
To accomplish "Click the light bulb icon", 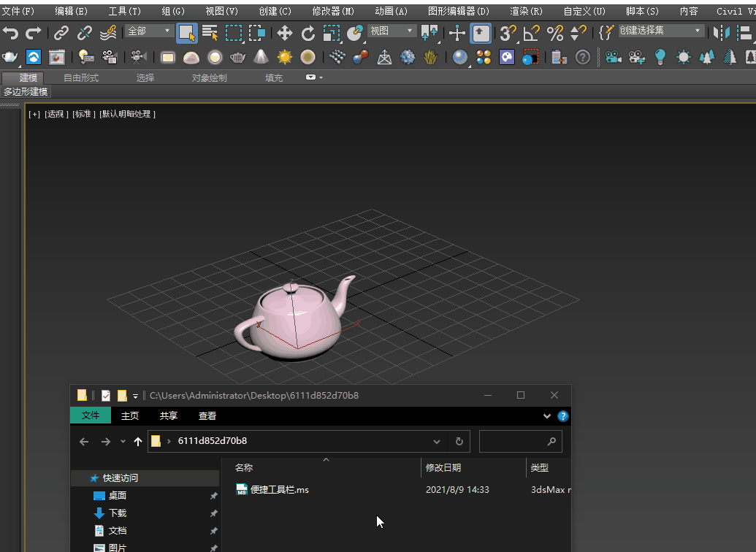I will tap(660, 58).
